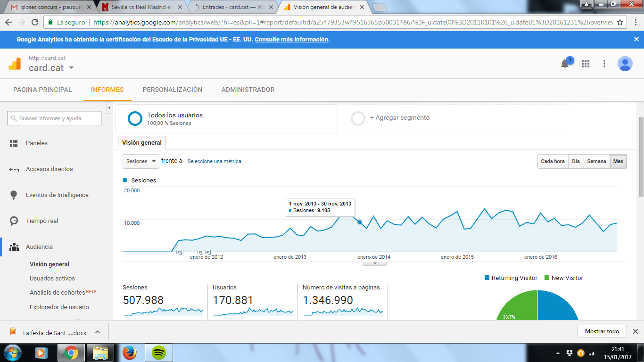Screen dimensions: 644x362
Task: Open Spotify from the taskbar
Action: [x=159, y=352]
